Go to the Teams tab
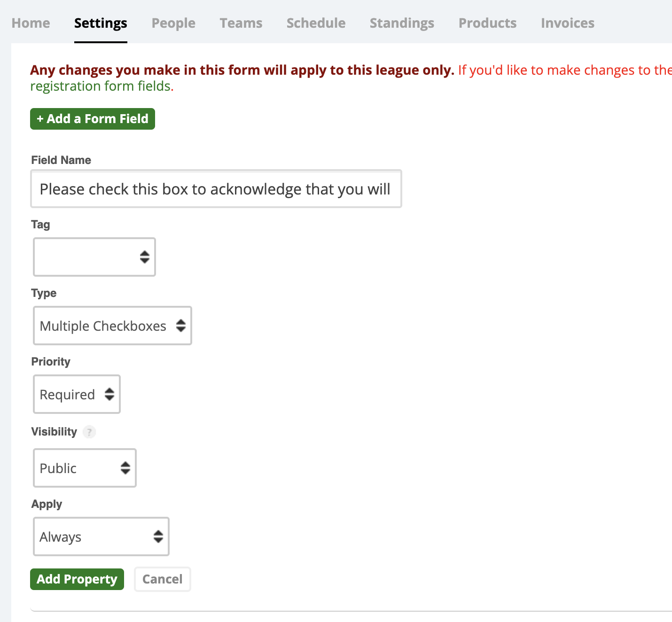Viewport: 672px width, 622px height. click(241, 23)
